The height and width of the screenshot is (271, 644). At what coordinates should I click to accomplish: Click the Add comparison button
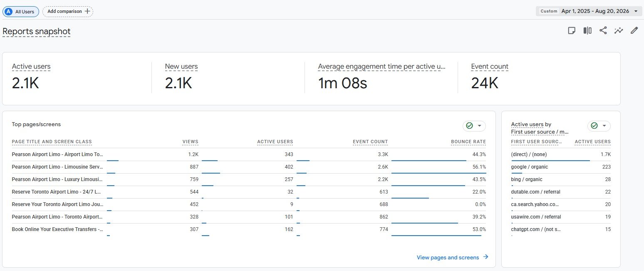pyautogui.click(x=68, y=12)
